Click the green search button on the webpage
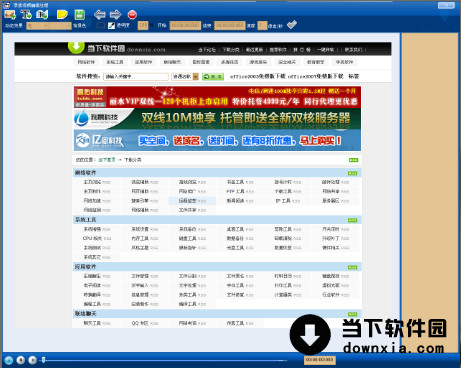Screen dimensions: 461x368 (213, 77)
